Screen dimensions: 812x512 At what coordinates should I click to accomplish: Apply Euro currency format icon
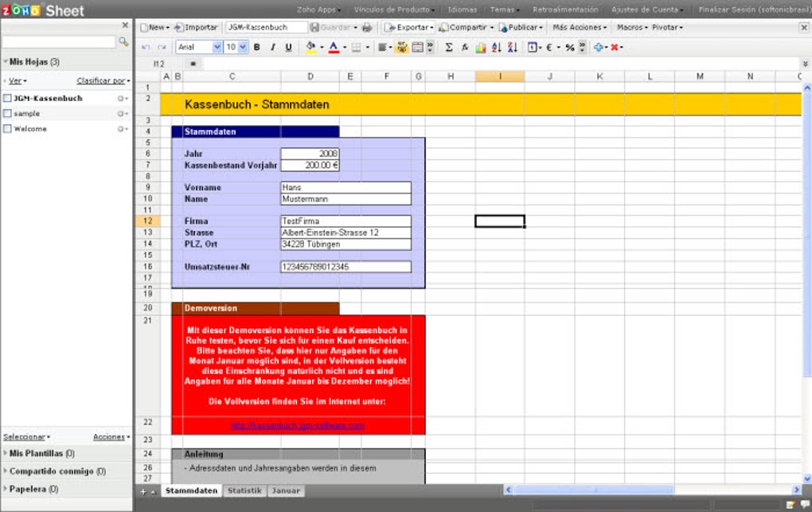(548, 47)
